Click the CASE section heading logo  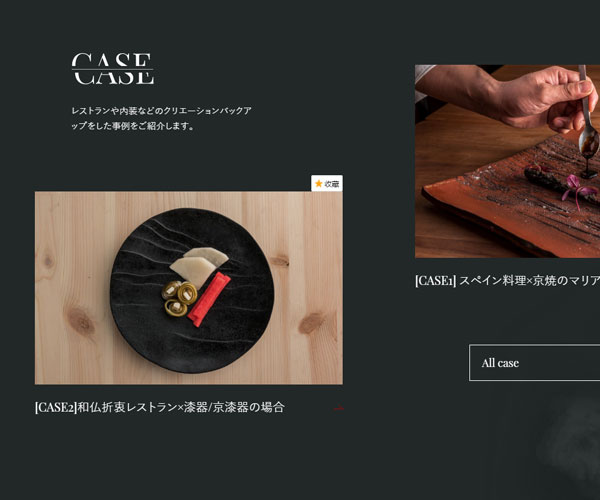(113, 69)
